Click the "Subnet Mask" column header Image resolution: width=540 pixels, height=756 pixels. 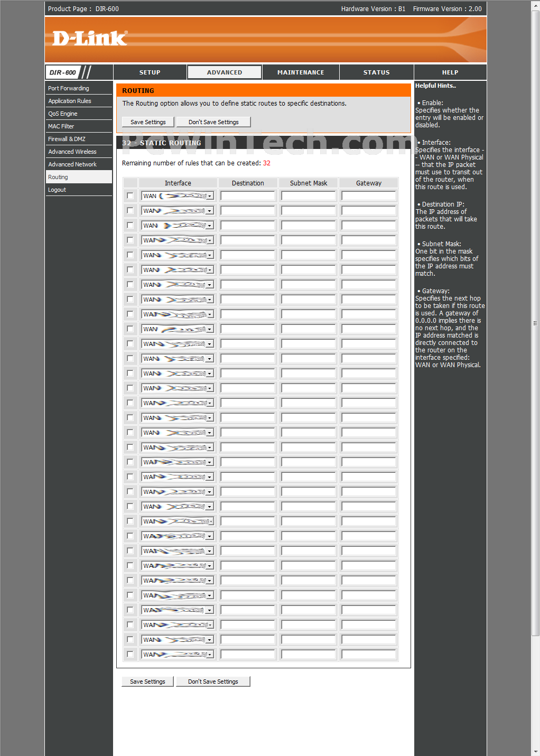click(x=309, y=183)
